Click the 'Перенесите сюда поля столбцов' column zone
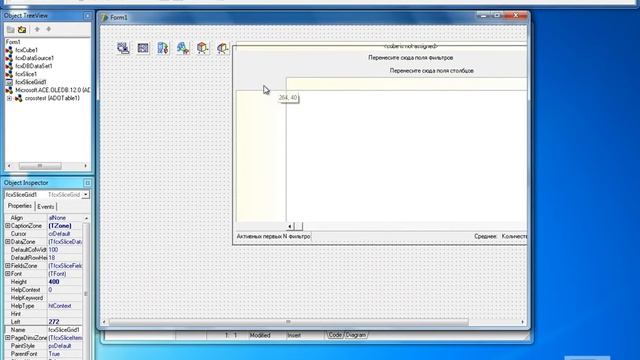 pyautogui.click(x=431, y=71)
